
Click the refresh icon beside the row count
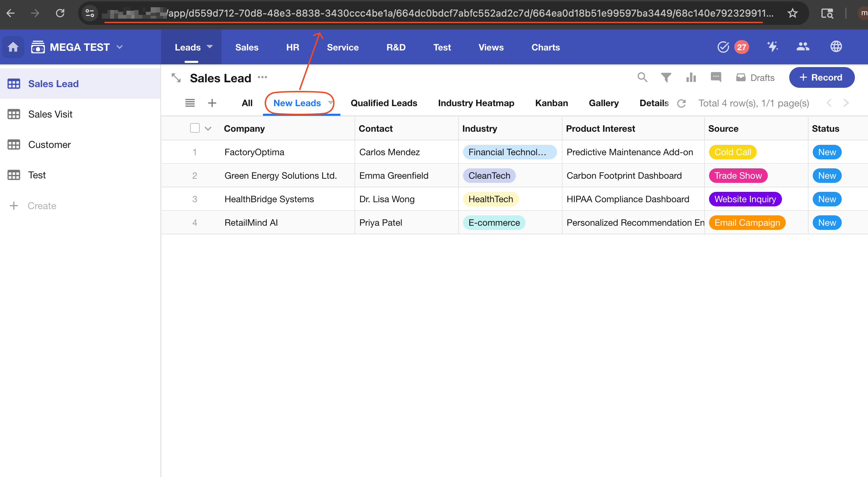[681, 103]
